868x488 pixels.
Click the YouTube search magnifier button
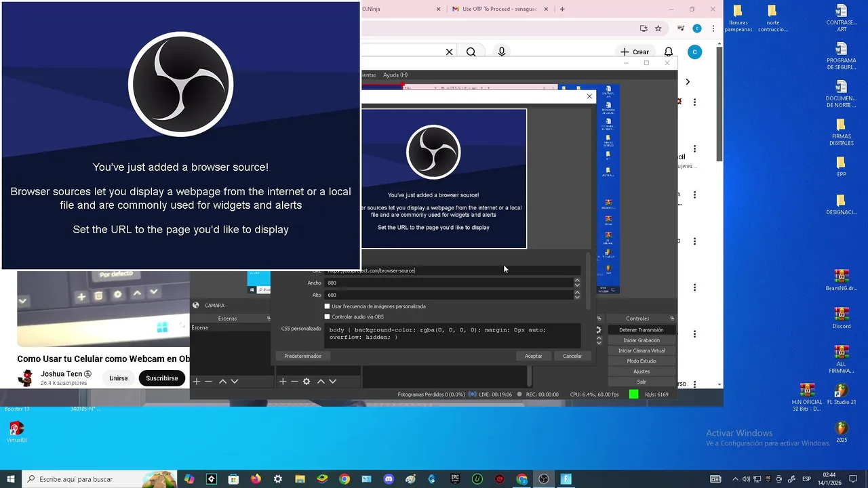coord(471,52)
